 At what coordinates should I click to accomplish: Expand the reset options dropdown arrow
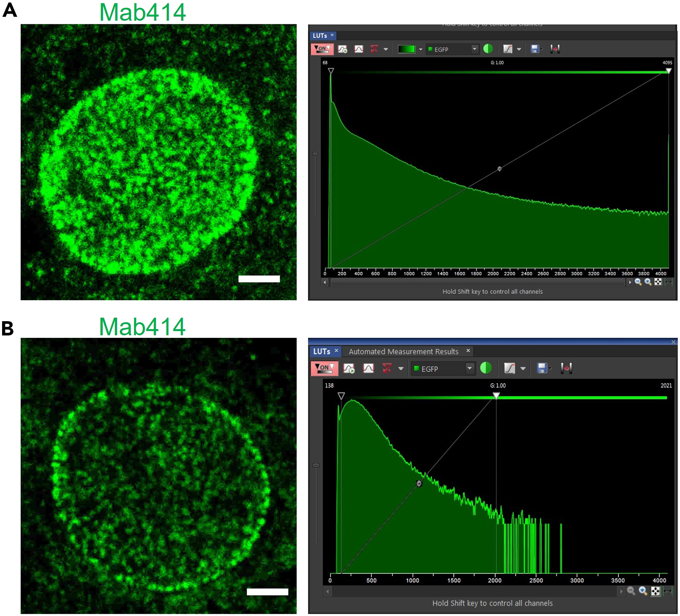coord(385,49)
